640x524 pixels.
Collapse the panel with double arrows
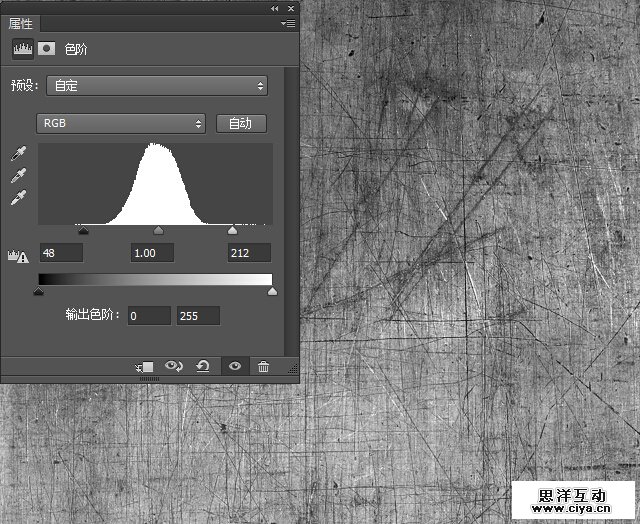tap(275, 8)
